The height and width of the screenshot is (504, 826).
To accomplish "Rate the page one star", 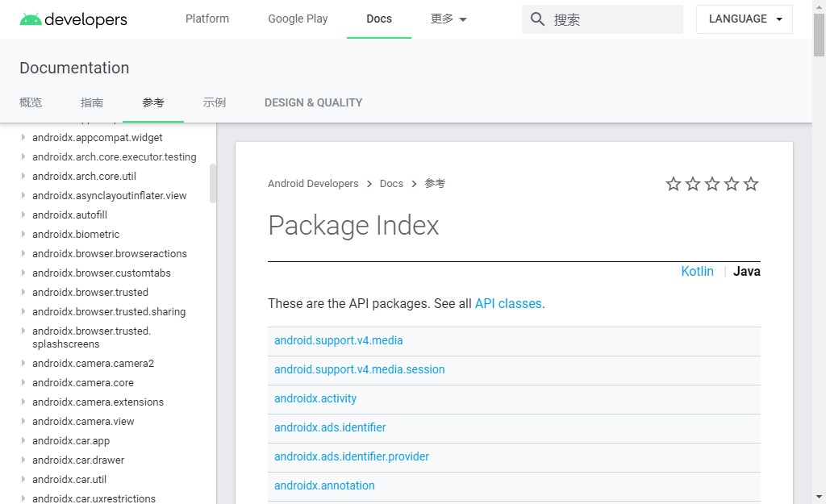I will click(x=674, y=184).
